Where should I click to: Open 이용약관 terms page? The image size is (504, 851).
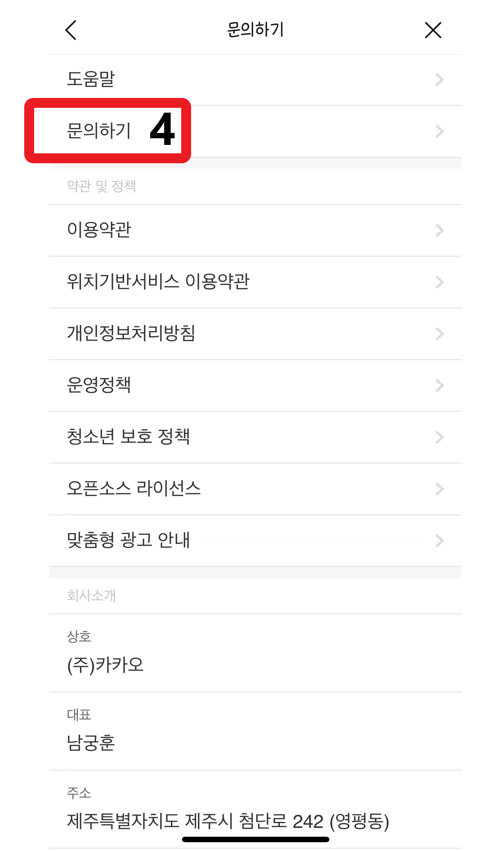point(99,230)
